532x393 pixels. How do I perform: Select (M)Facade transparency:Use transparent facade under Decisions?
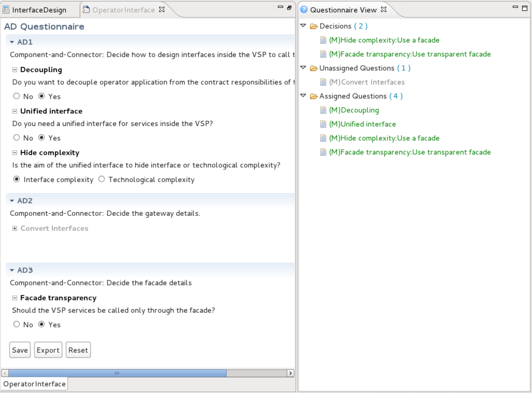pos(410,54)
